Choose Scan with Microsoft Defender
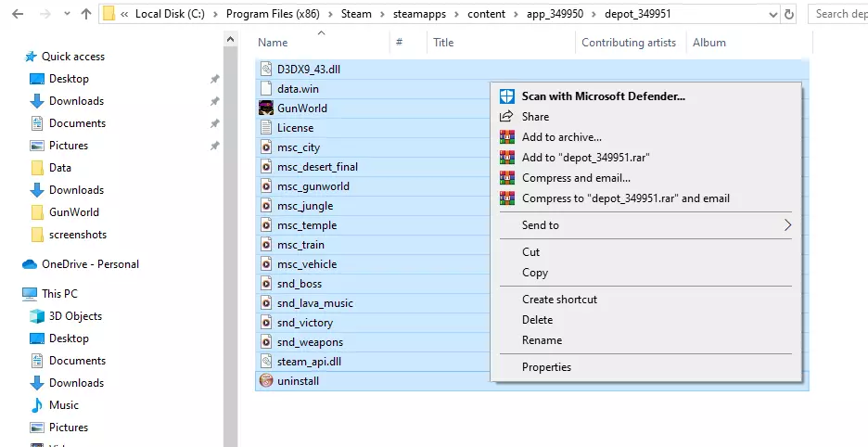Viewport: 868px width, 447px height. pyautogui.click(x=646, y=96)
